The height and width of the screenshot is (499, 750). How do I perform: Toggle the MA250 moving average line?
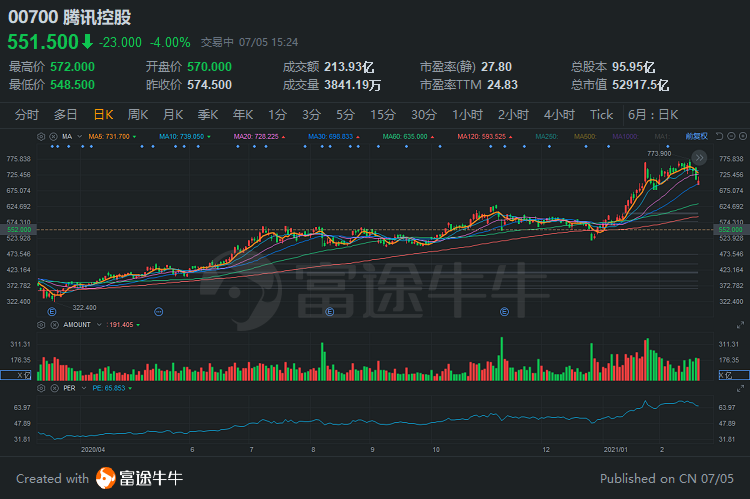(x=547, y=136)
